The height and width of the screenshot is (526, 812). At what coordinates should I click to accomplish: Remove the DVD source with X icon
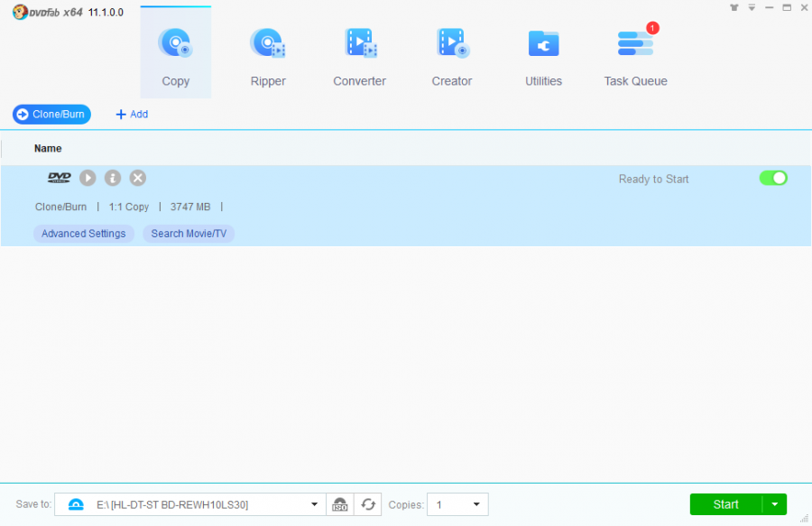[138, 179]
